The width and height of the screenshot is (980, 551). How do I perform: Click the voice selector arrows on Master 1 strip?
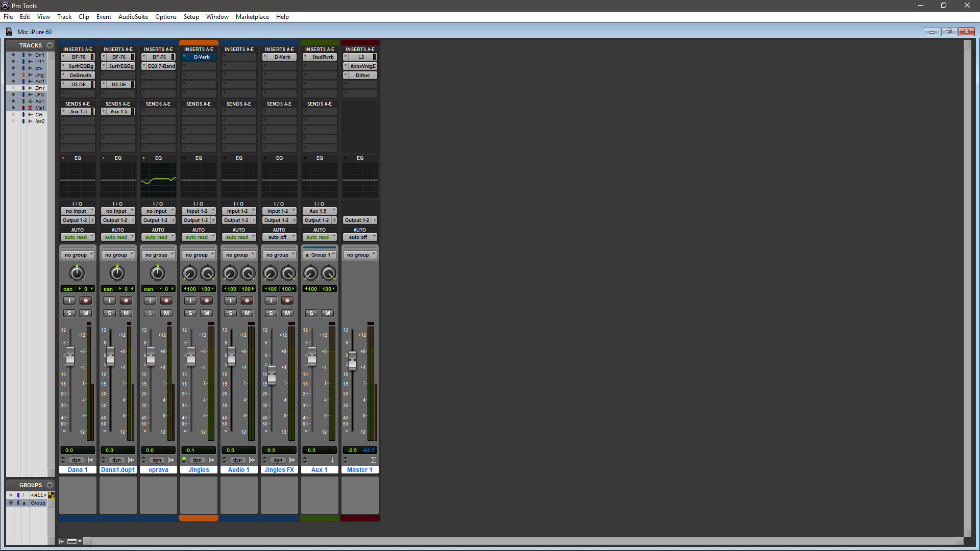pos(346,460)
